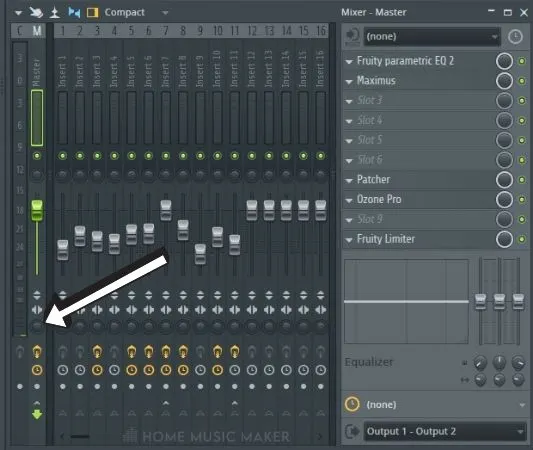Image resolution: width=533 pixels, height=450 pixels.
Task: Click the extra-large meter view icon
Action: pos(54,12)
